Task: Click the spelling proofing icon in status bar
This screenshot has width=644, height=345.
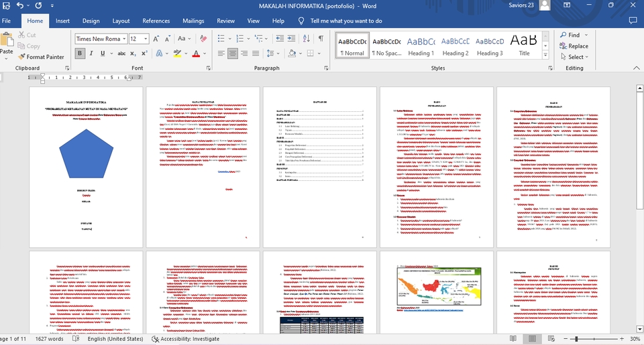Action: click(x=76, y=339)
